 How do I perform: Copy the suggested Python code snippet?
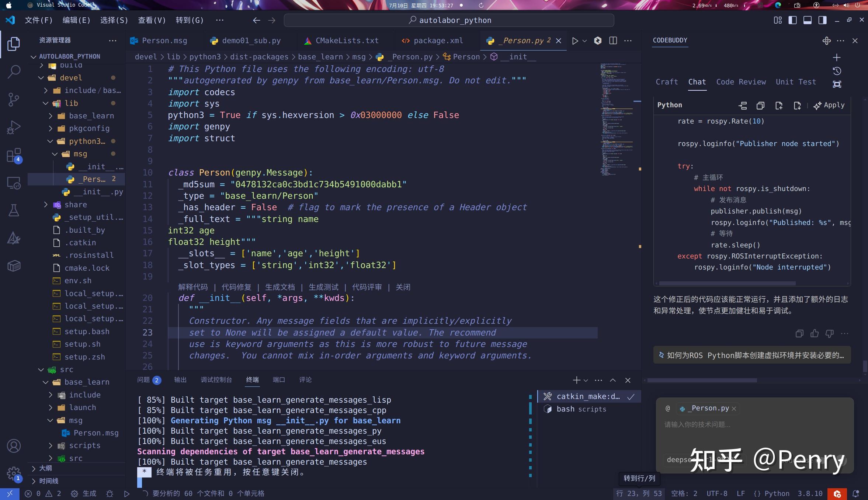click(x=760, y=105)
